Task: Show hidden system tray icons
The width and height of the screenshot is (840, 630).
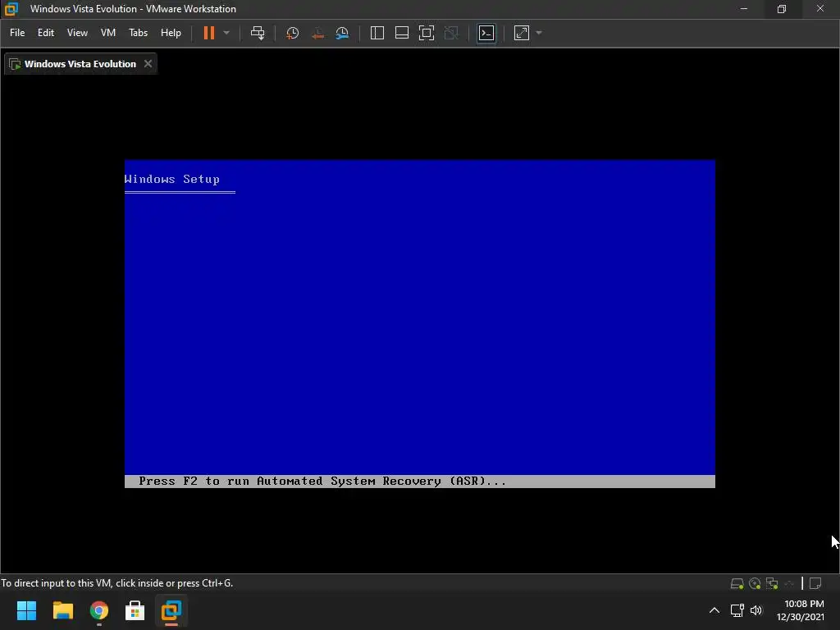Action: [714, 610]
